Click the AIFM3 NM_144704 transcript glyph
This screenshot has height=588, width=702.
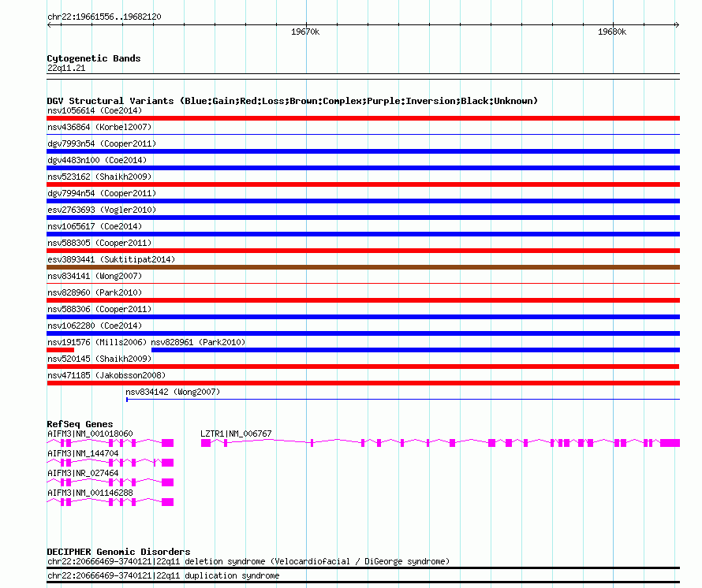pos(110,463)
